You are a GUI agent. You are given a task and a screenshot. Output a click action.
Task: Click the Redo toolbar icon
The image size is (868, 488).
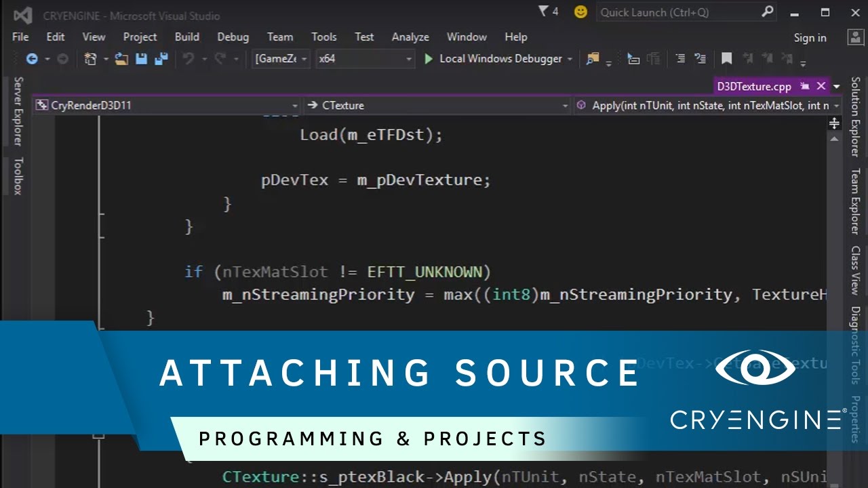point(220,59)
